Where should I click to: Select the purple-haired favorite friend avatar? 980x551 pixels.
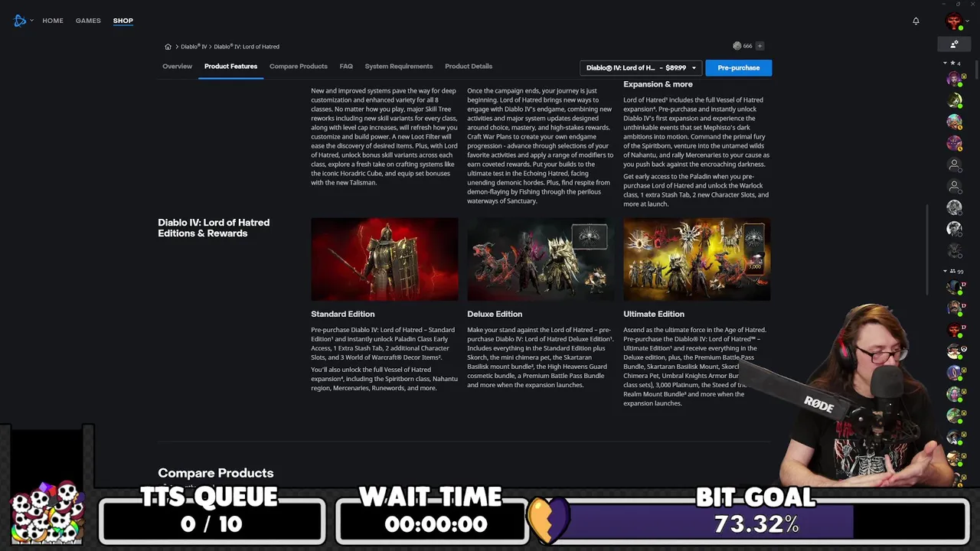point(954,79)
